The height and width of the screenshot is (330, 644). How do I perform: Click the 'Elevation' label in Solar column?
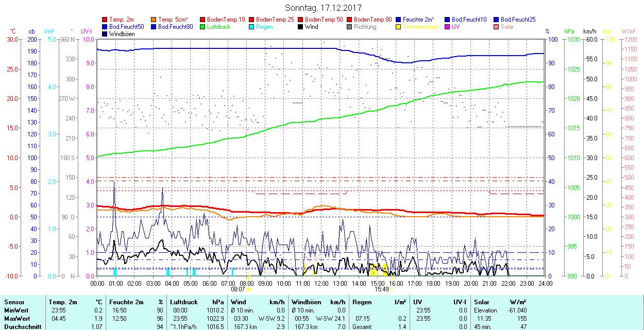[486, 310]
